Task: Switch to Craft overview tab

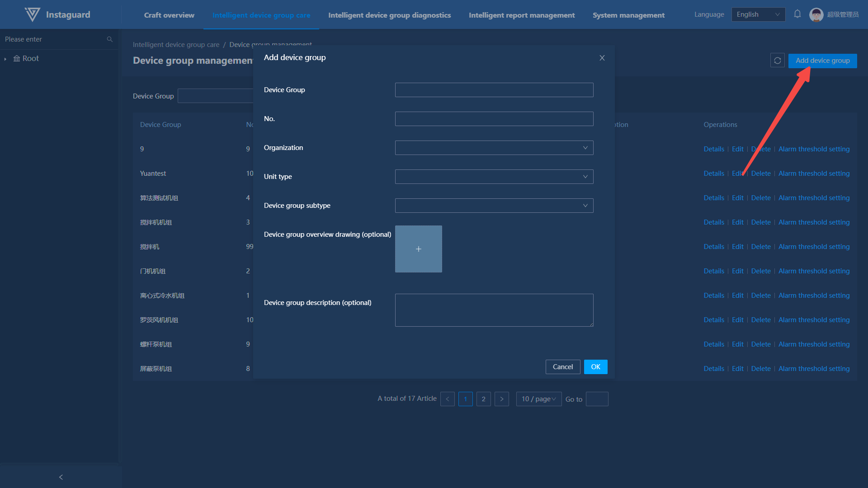Action: tap(169, 15)
